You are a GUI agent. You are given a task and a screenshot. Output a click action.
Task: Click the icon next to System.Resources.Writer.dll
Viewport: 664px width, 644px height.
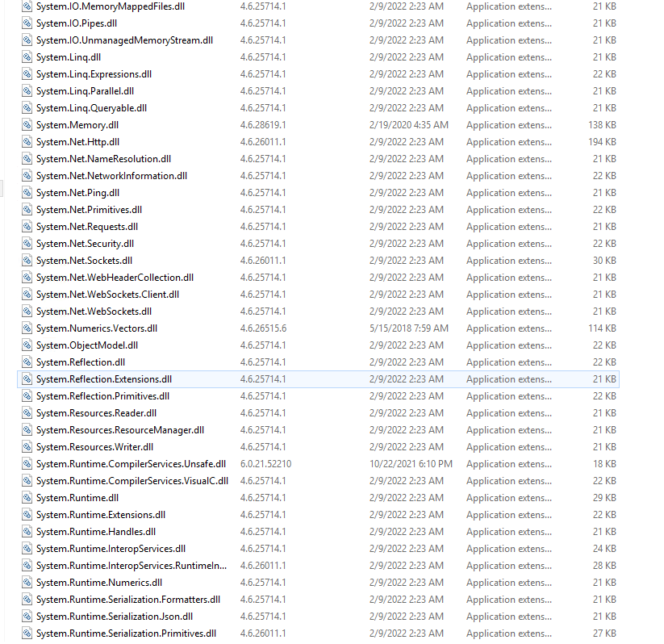[x=27, y=446]
